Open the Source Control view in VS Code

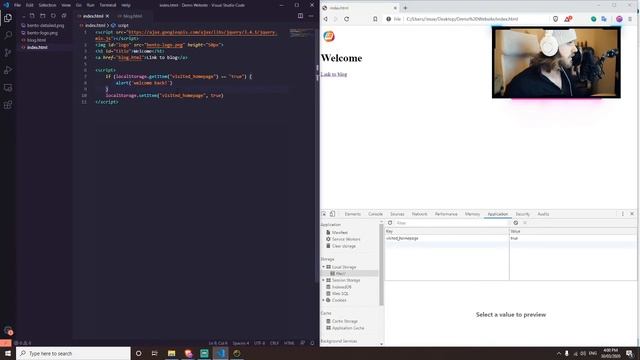pos(8,53)
